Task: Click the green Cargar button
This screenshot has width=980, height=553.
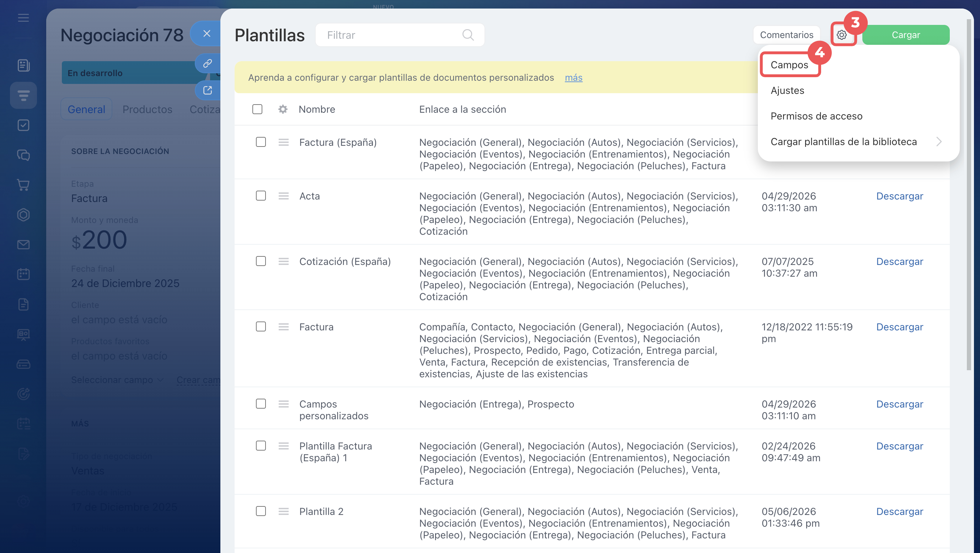Action: point(905,35)
